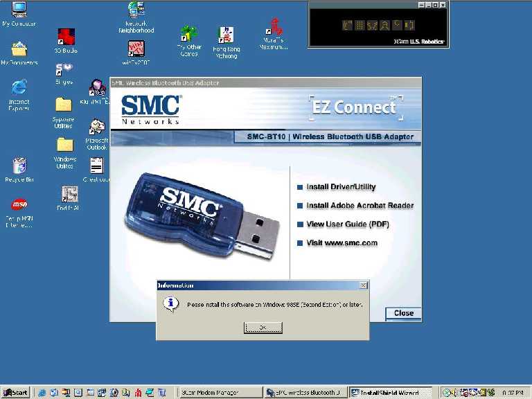Click Install Adobe Acrobat Reader option
Viewport: 532px width, 399px height.
tap(360, 206)
